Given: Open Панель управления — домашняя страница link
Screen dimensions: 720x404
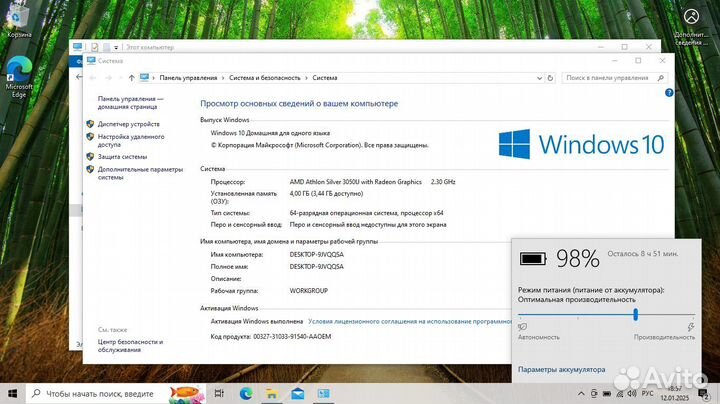Looking at the screenshot, I should tap(130, 102).
